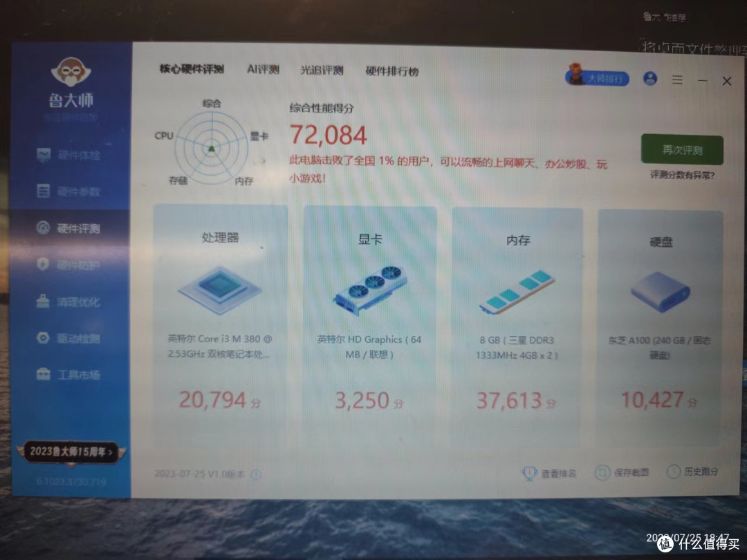Image resolution: width=747 pixels, height=560 pixels.
Task: Click the 硬件参数 list icon
Action: 44,191
